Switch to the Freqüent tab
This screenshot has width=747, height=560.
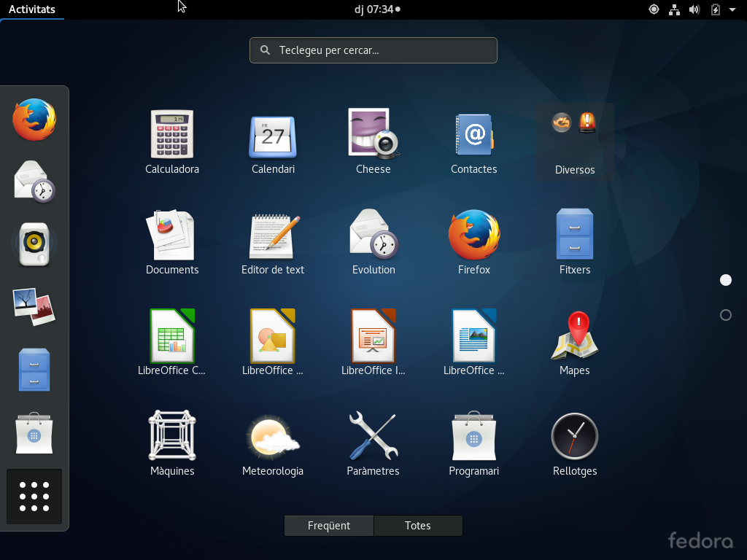pos(329,526)
